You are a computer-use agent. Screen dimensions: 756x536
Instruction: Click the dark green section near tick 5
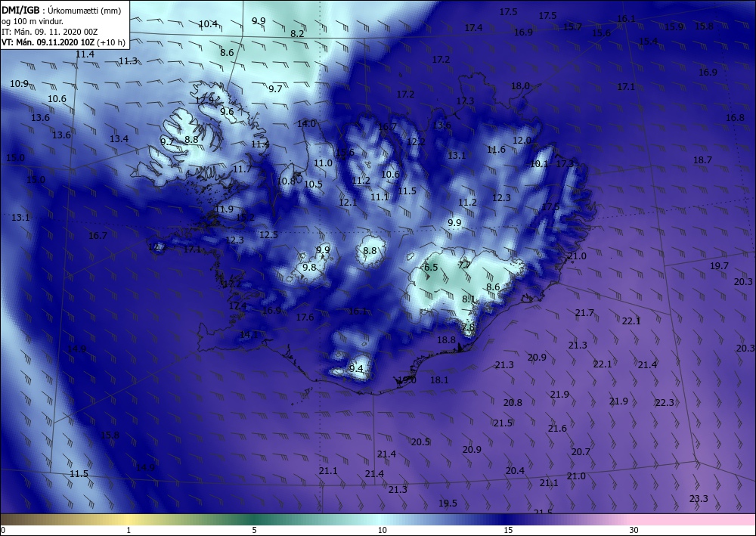(x=255, y=519)
